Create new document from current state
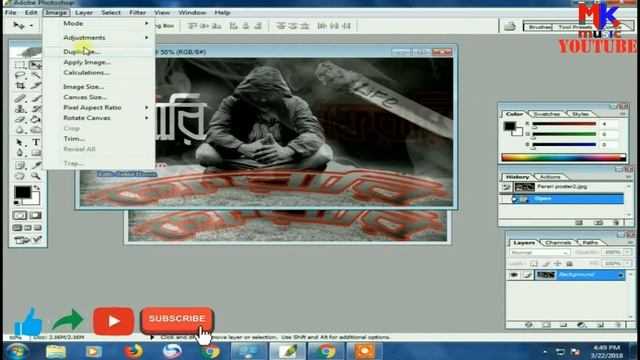Image resolution: width=640 pixels, height=360 pixels. tap(579, 222)
